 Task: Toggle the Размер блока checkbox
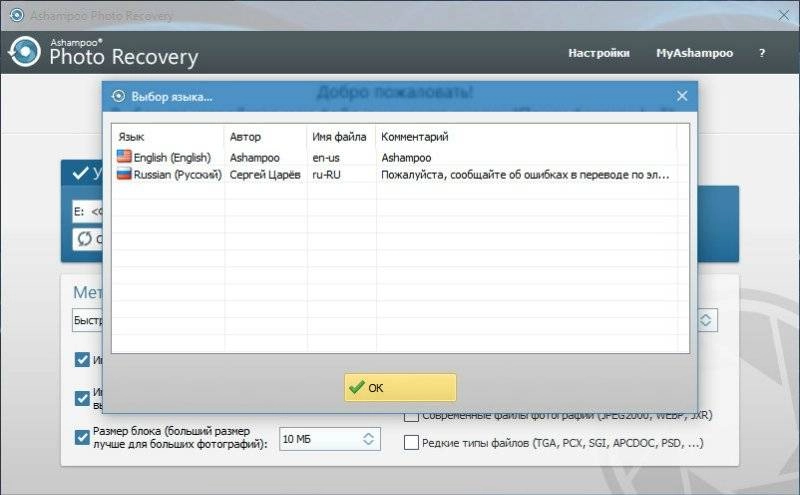point(82,437)
